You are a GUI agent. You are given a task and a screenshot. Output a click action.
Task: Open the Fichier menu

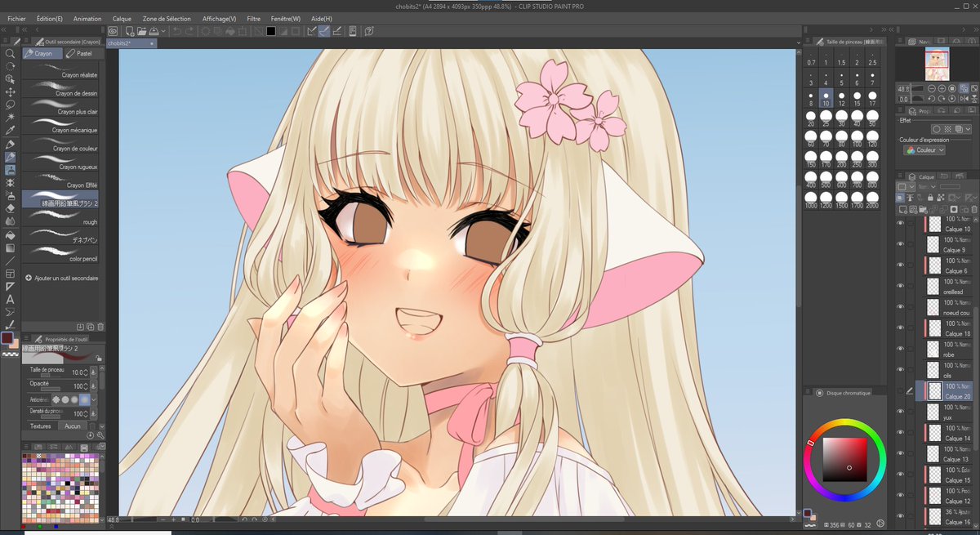pyautogui.click(x=16, y=18)
